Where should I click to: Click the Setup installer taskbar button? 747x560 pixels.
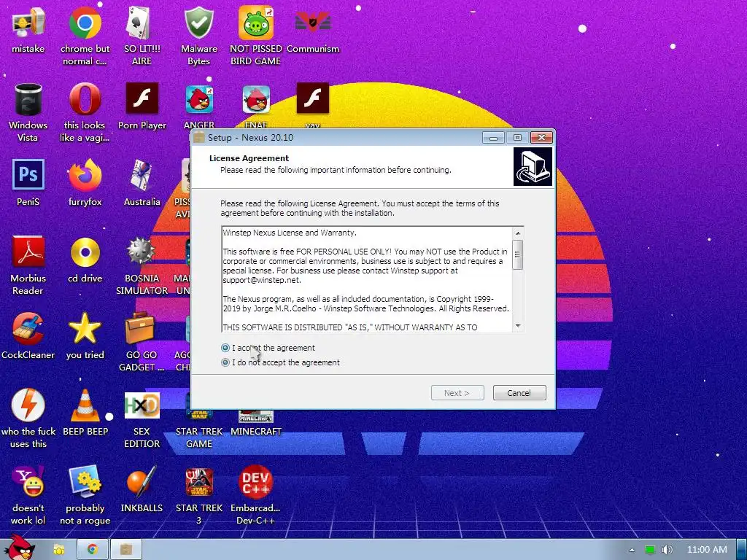[126, 550]
